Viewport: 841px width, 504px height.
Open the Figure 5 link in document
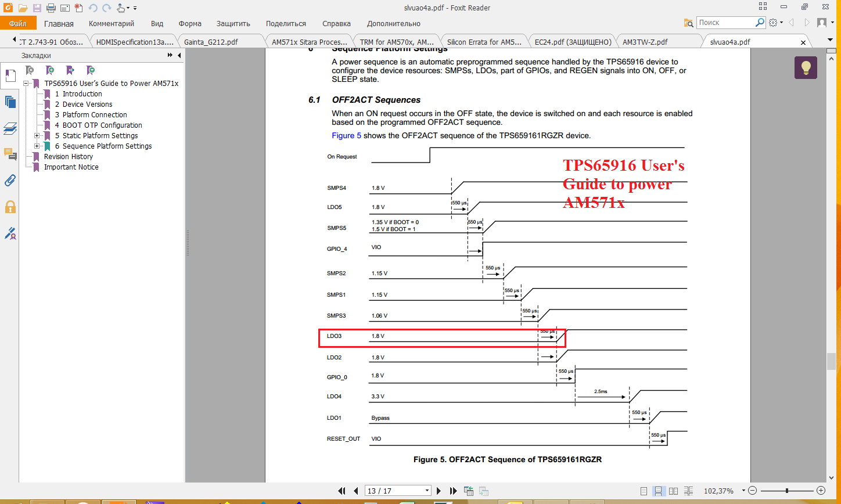coord(346,135)
